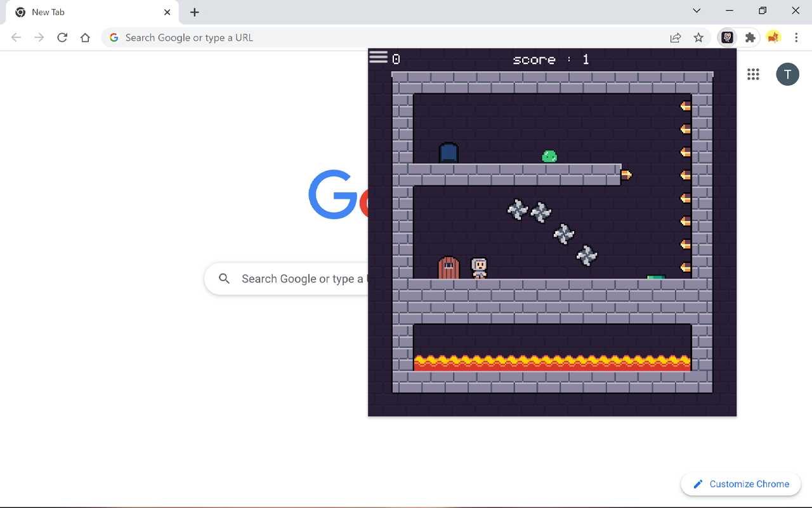Screen dimensions: 812x508
Task: Open the tab search chevron
Action: tap(697, 11)
